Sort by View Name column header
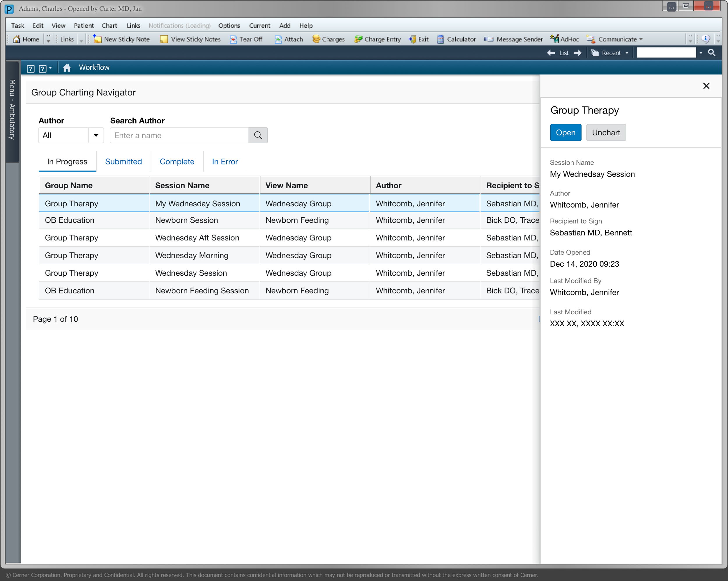Screen dimensions: 728x581 click(315, 185)
